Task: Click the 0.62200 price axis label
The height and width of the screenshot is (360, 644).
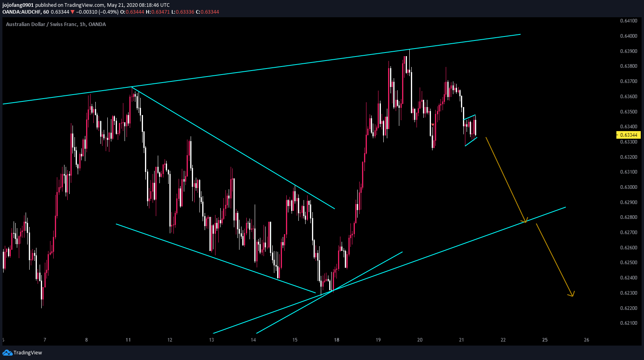Action: click(x=628, y=308)
